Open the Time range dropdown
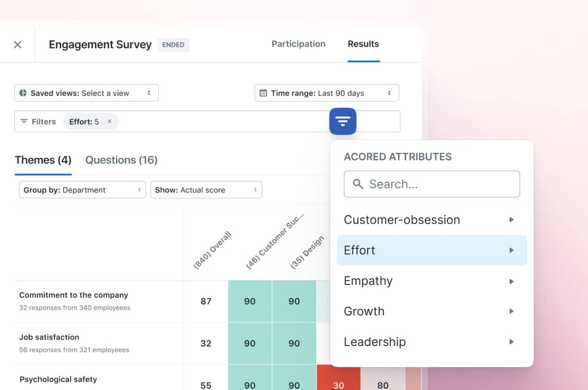 coord(327,92)
